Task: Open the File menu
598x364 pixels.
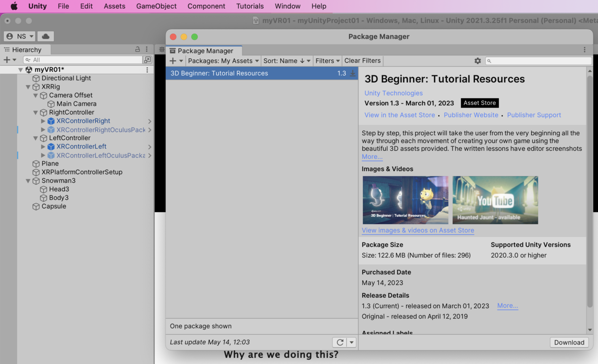Action: pos(63,6)
